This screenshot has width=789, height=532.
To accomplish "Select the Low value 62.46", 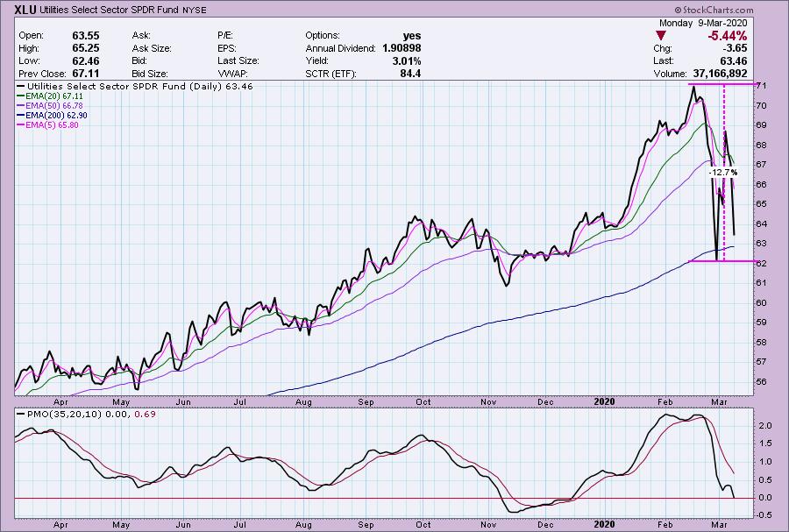I will (86, 60).
